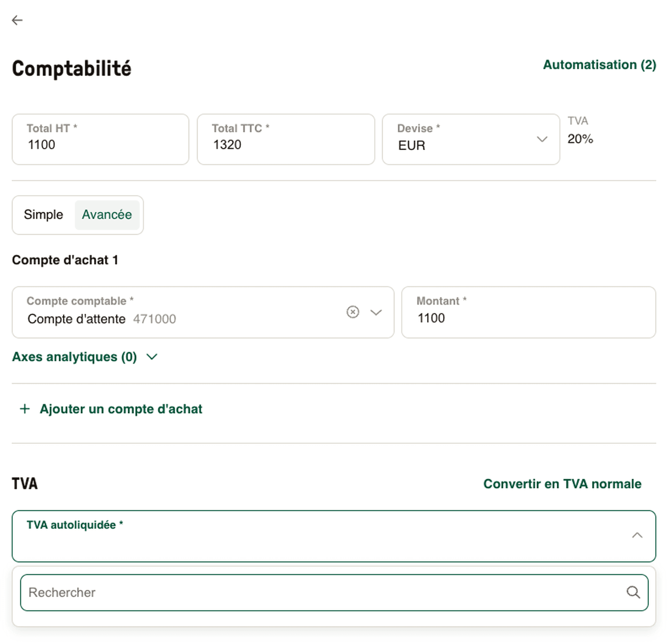668x644 pixels.
Task: Clear the Compte comptable selection
Action: [x=352, y=312]
